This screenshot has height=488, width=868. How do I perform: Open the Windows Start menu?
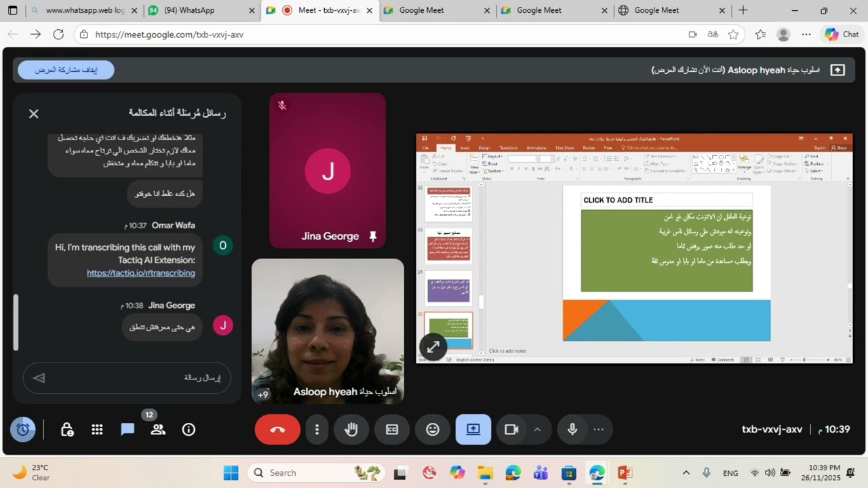[231, 472]
